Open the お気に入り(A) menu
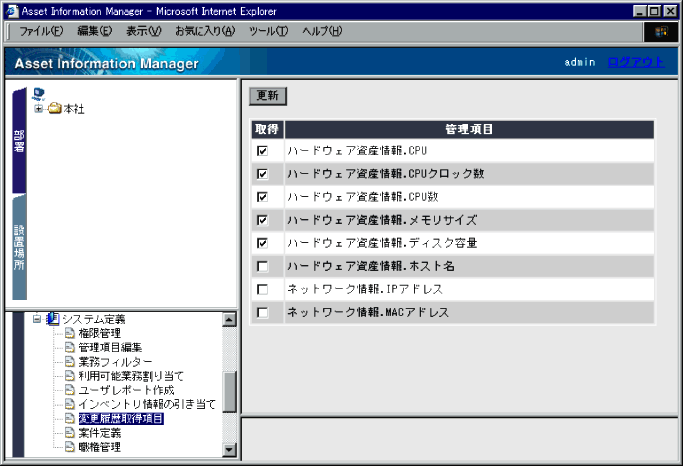 [x=205, y=31]
